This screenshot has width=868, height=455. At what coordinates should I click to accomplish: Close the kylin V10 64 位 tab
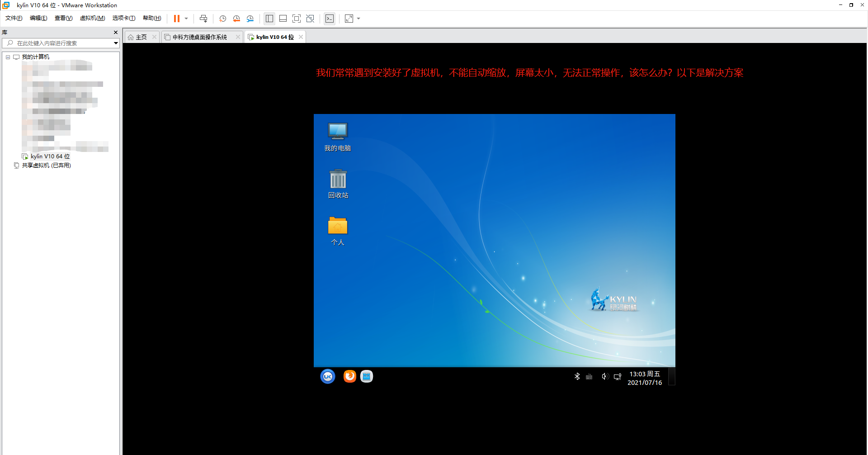(301, 37)
